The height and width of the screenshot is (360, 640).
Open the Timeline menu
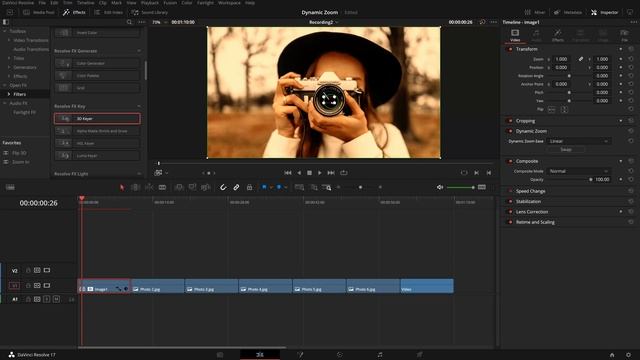(86, 2)
